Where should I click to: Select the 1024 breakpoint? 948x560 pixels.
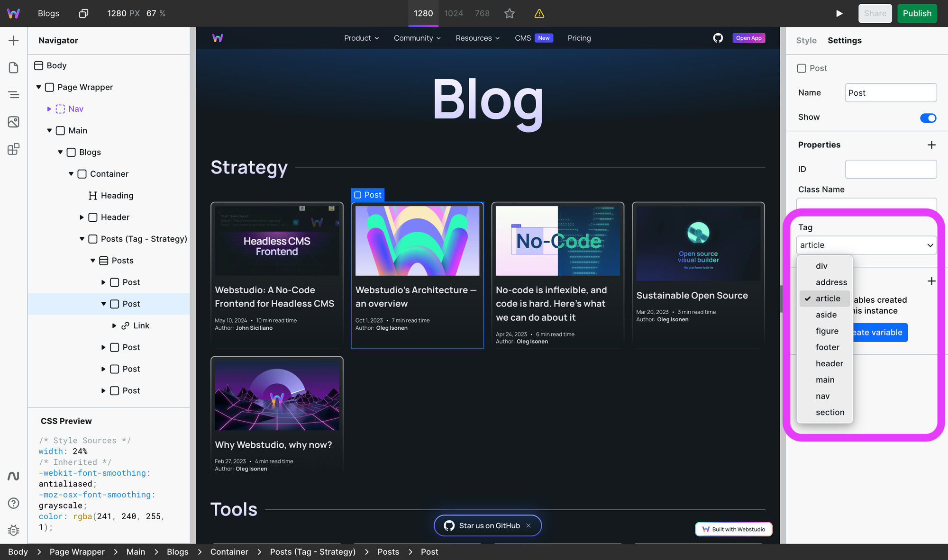(x=453, y=13)
